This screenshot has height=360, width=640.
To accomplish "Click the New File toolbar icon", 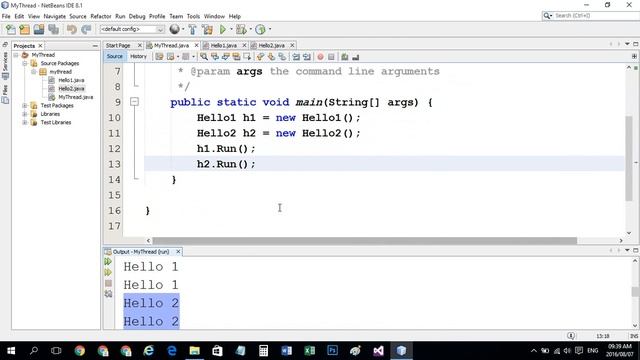I will click(11, 29).
